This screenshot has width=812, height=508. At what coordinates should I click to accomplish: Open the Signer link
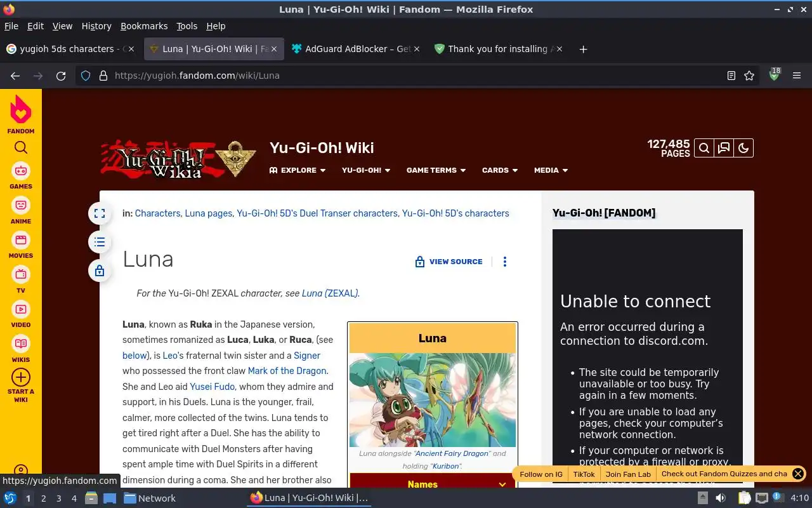tap(307, 356)
